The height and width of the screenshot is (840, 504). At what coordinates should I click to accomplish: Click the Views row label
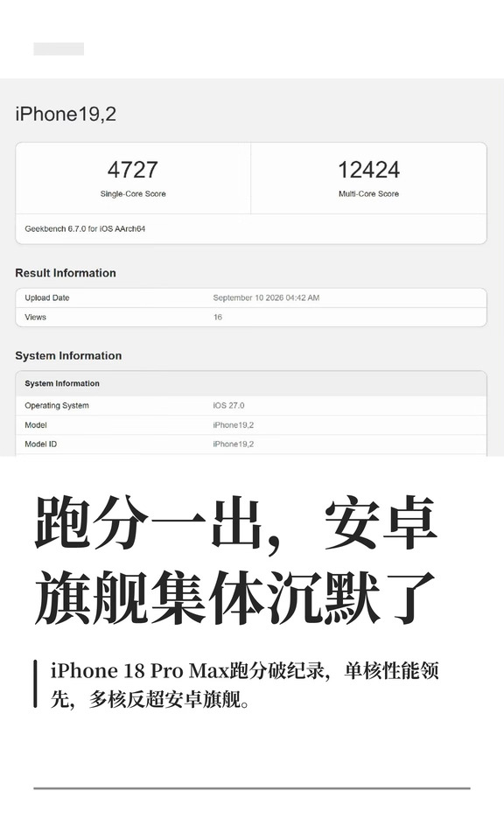tap(35, 317)
